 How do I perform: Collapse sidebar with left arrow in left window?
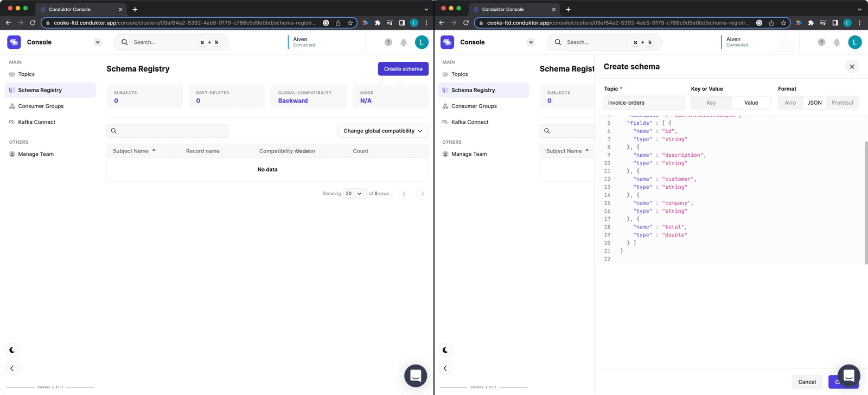pos(12,368)
